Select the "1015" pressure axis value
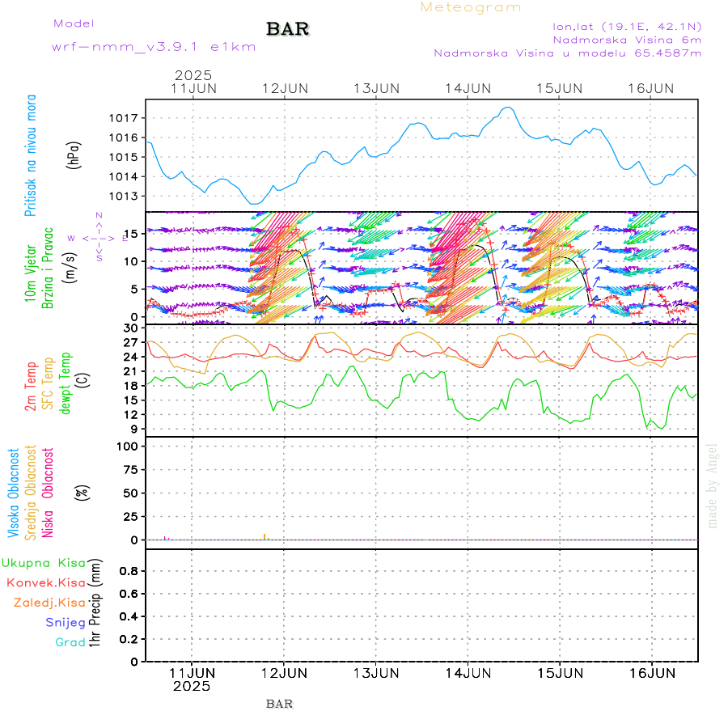 click(x=124, y=157)
